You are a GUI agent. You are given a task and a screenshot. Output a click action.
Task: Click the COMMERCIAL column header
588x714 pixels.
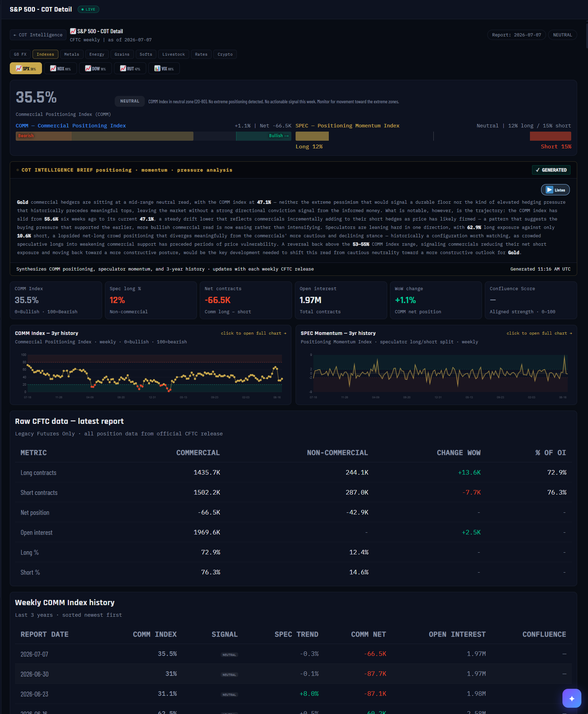(198, 453)
